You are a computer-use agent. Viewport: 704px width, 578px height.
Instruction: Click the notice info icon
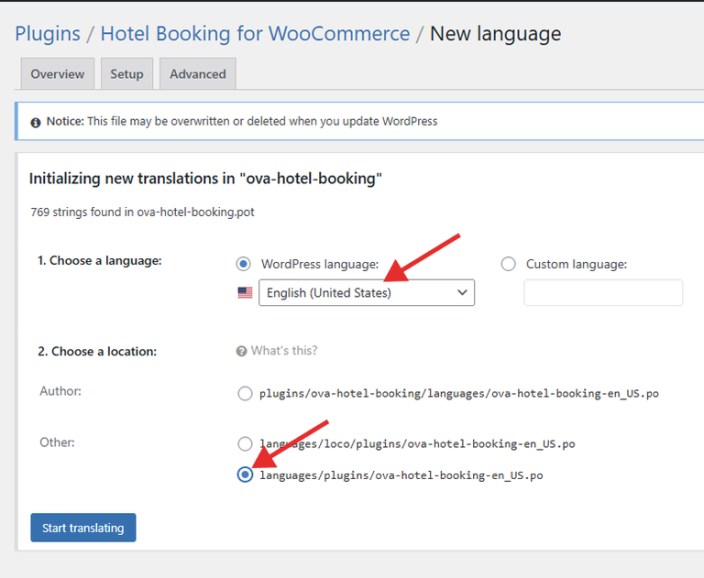(36, 122)
